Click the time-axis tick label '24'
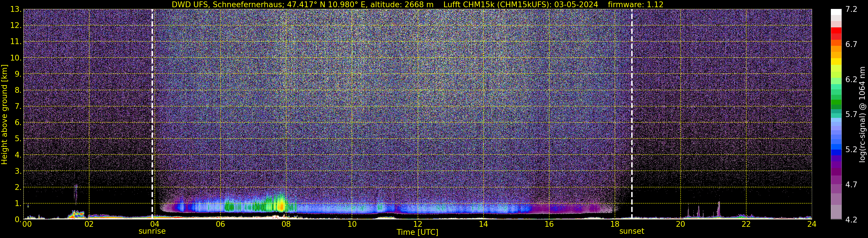868x238 pixels. (812, 224)
